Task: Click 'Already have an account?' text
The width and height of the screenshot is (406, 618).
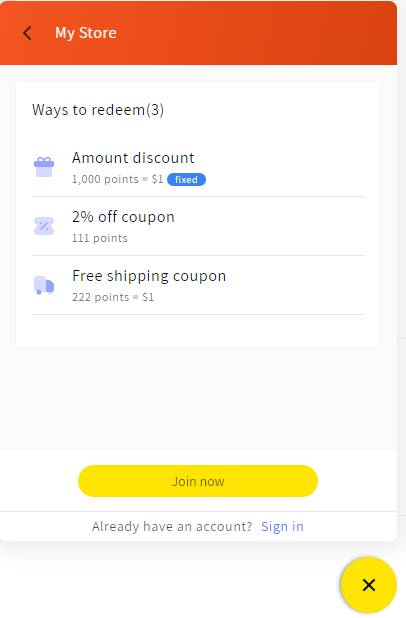Action: [x=172, y=527]
